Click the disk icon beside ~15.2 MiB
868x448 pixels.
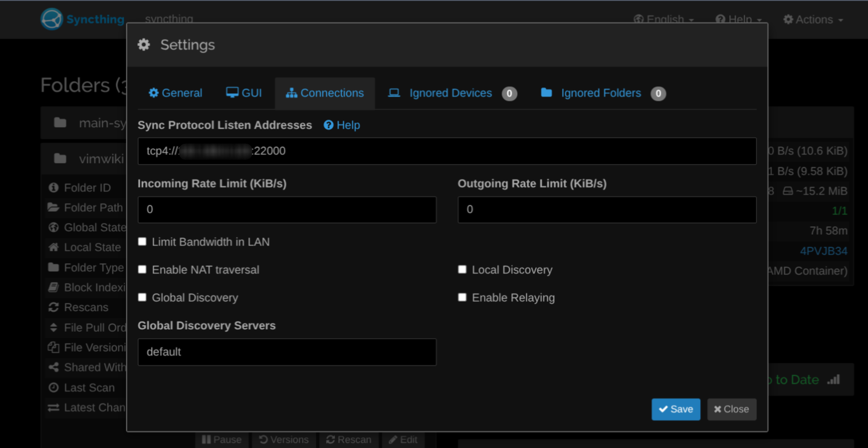coord(788,191)
